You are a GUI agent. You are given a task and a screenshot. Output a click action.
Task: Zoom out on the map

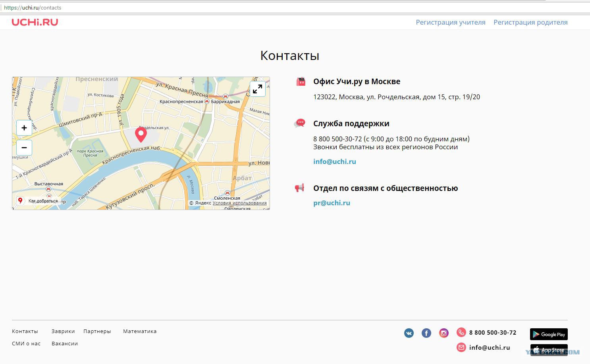[24, 148]
